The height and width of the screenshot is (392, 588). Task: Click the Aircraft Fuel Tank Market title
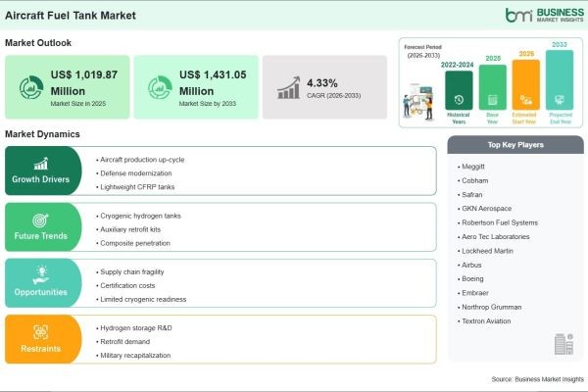coord(71,16)
